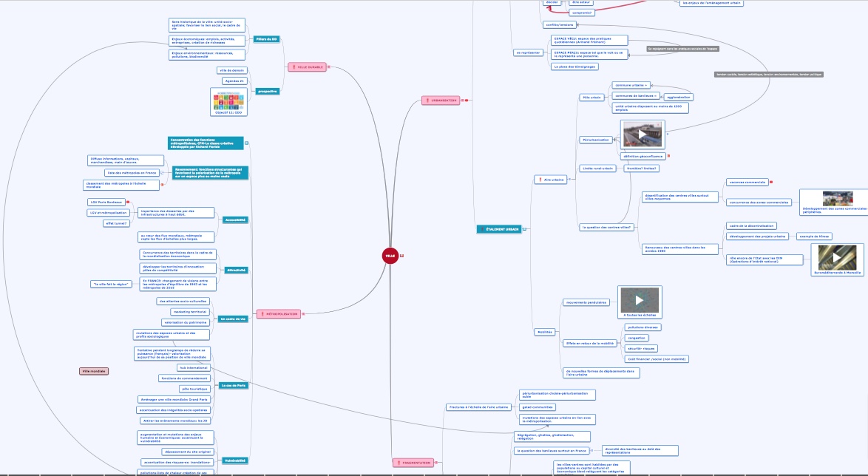Open the Objectif 11: ODD image
The width and height of the screenshot is (868, 476).
pos(228,102)
